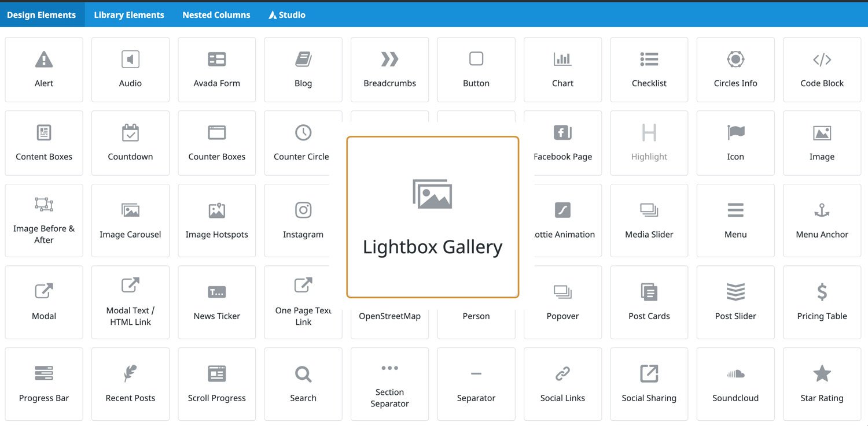Viewport: 868px width, 426px height.
Task: Switch to the Library Elements tab
Action: pos(129,15)
